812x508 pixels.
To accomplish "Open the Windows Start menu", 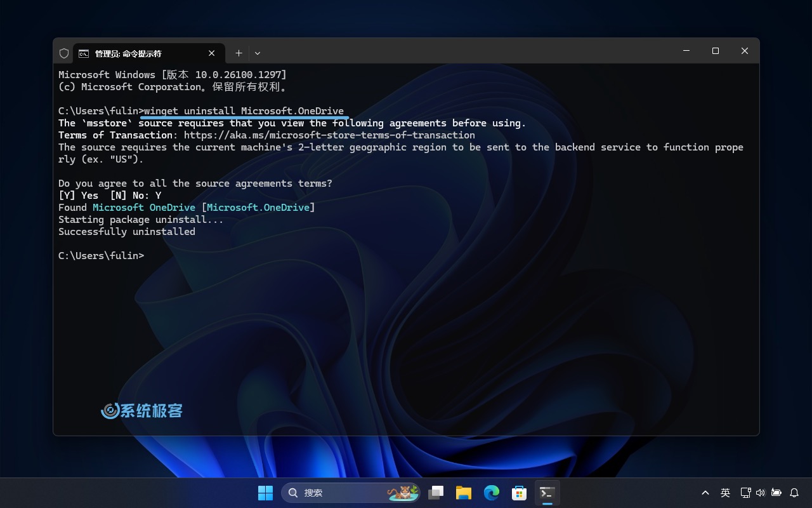I will (x=265, y=493).
